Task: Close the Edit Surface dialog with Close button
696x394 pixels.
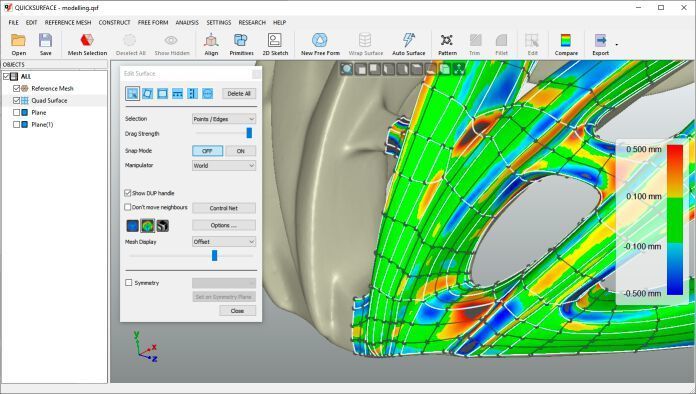Action: coord(237,311)
